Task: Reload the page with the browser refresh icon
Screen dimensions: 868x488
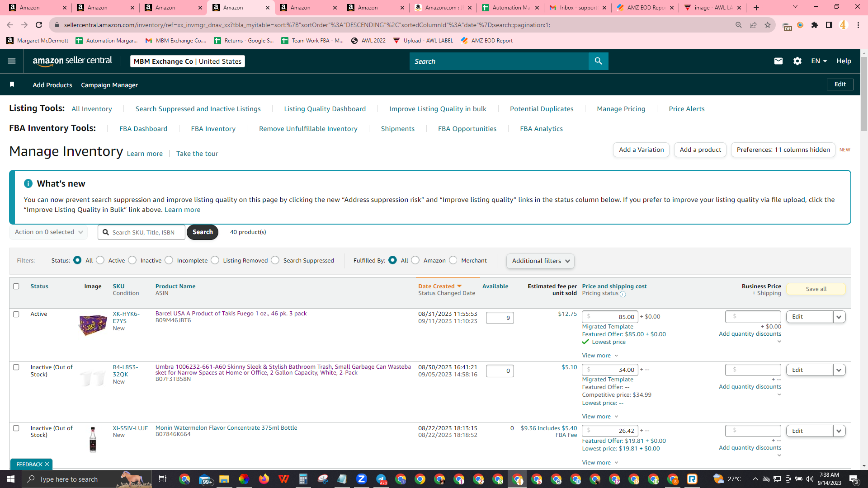Action: pos(39,25)
